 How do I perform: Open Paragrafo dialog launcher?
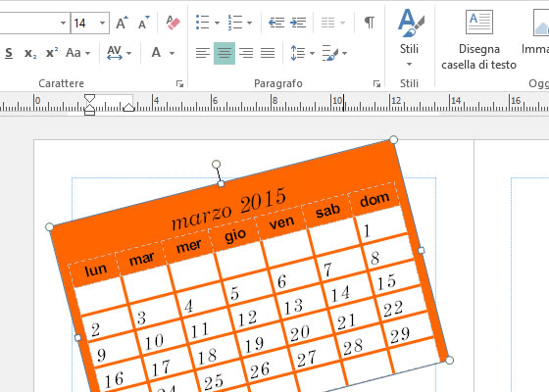point(376,83)
